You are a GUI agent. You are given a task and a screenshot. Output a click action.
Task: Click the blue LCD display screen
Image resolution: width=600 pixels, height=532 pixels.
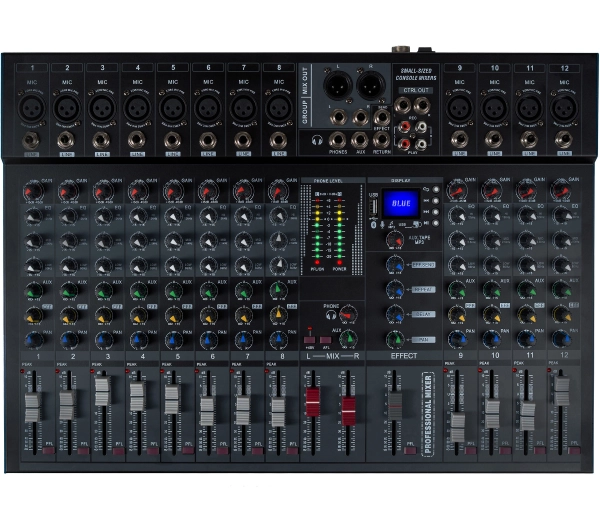(401, 204)
